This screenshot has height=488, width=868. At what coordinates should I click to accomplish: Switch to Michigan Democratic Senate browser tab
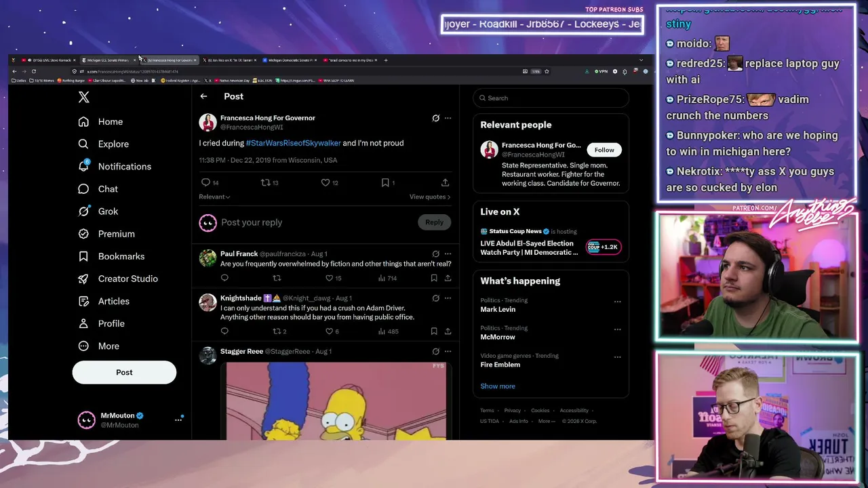pyautogui.click(x=291, y=60)
